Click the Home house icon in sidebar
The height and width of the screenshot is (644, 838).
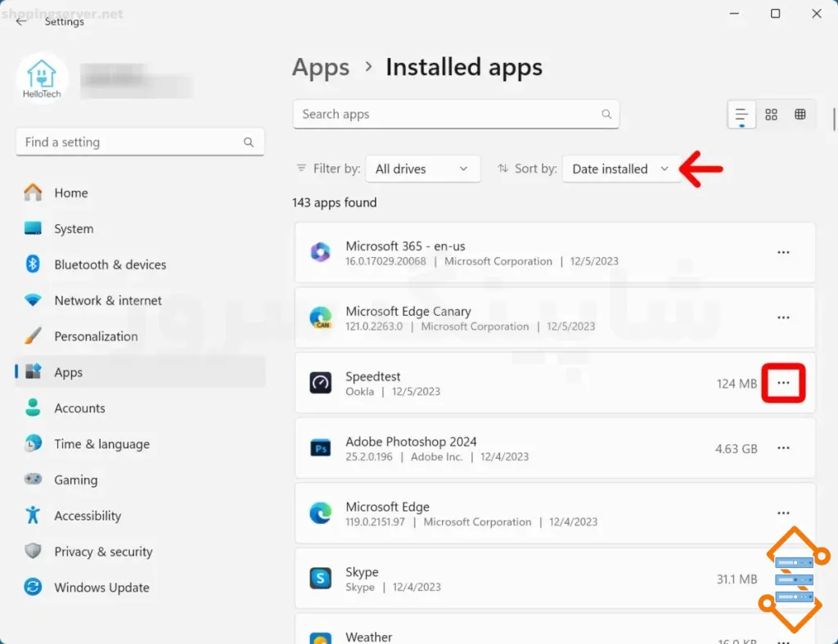[33, 192]
